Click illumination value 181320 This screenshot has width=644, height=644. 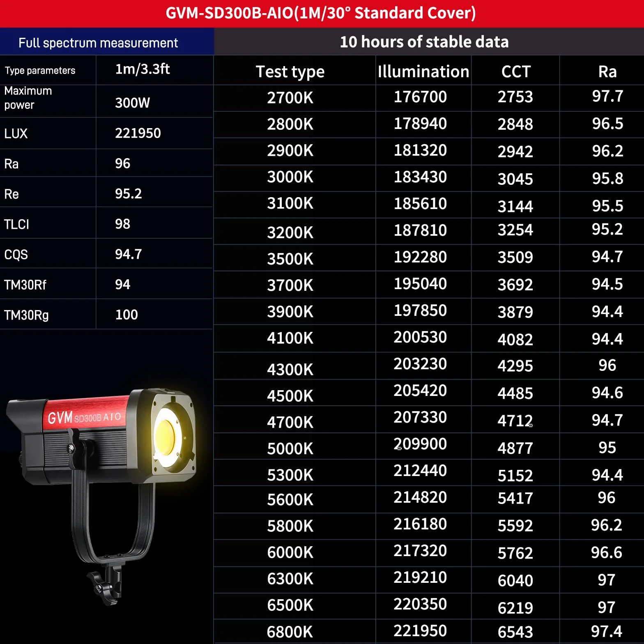(x=420, y=150)
